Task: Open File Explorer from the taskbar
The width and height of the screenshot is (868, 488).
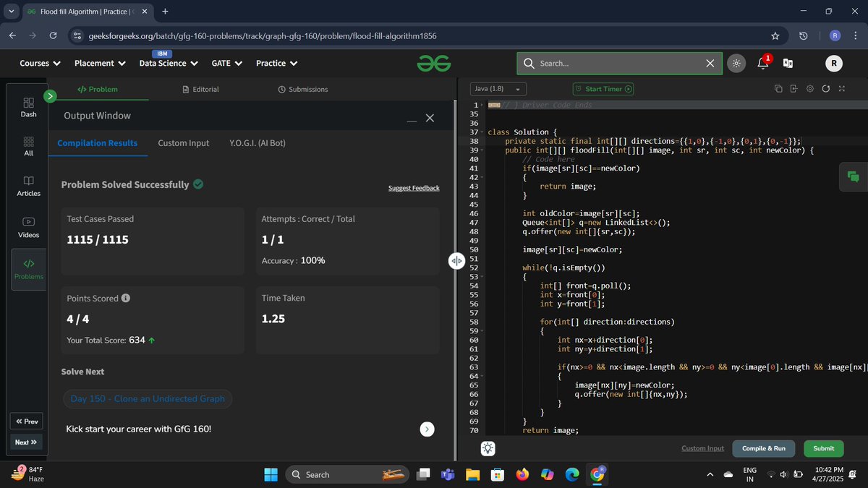Action: click(x=472, y=474)
